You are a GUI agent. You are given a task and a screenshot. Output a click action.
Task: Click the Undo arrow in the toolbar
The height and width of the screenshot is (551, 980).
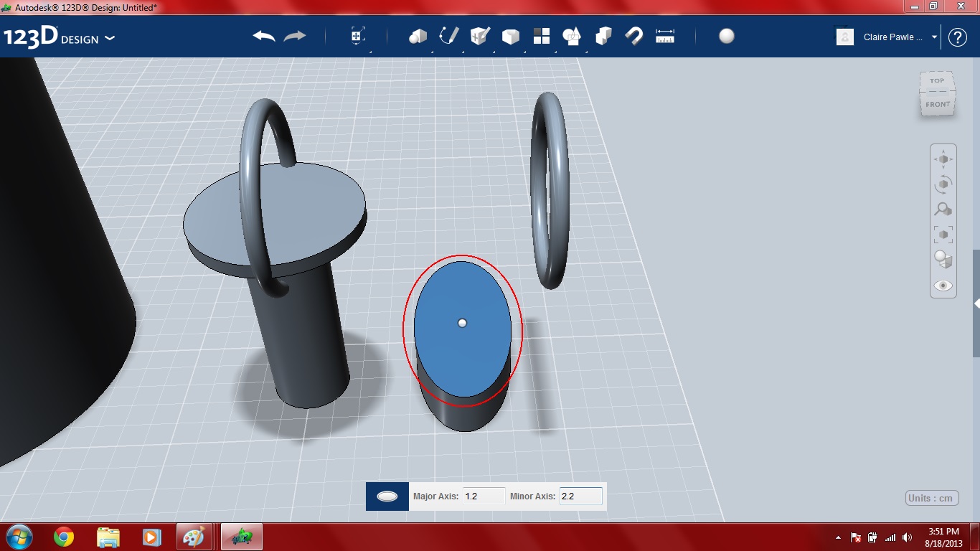(x=264, y=37)
